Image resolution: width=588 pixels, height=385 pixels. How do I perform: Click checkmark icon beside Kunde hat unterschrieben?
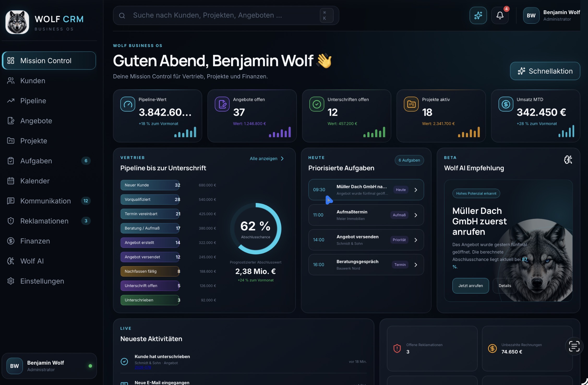[124, 361]
